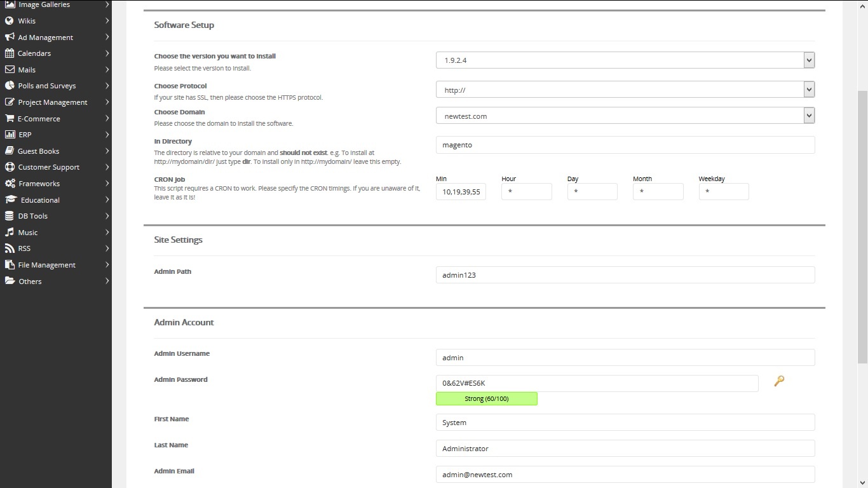This screenshot has width=868, height=488.
Task: Open the Customer Support category
Action: [48, 167]
